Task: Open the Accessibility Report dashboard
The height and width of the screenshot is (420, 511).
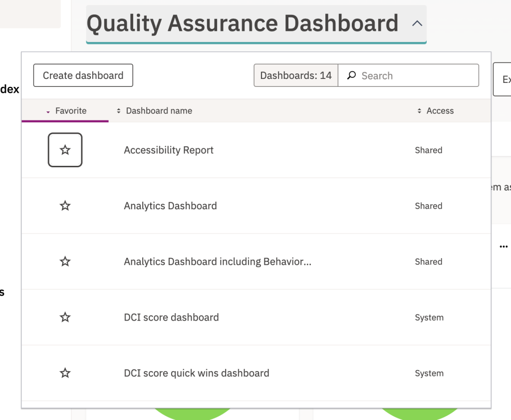Action: click(169, 150)
